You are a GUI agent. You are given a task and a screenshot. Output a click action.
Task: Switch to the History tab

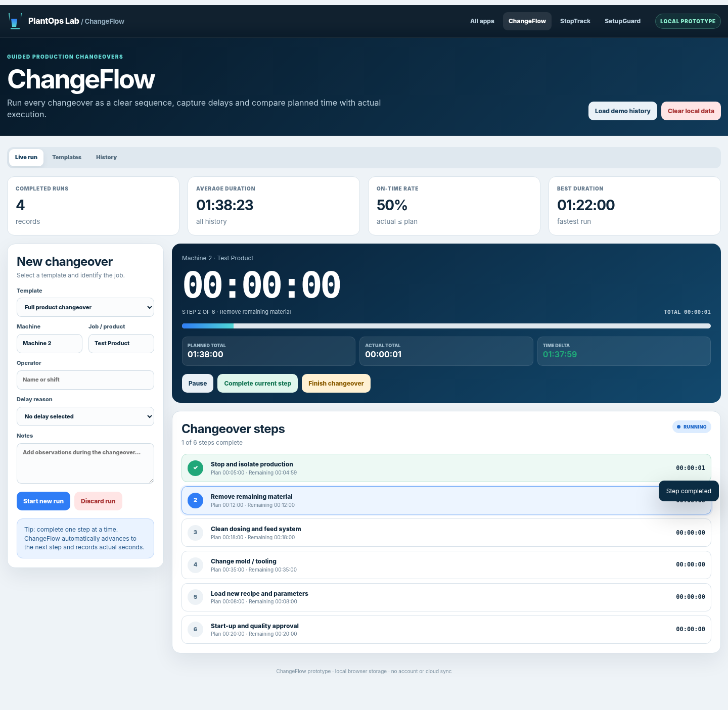point(106,158)
